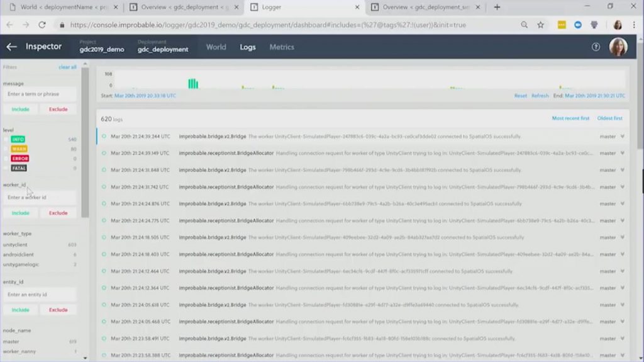
Task: Bookmark this page with the star icon
Action: point(540,25)
